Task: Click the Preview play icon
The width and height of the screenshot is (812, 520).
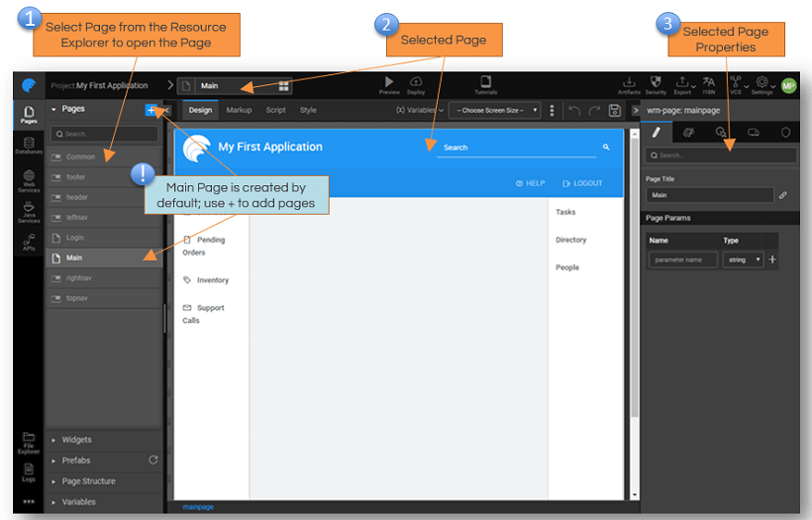Action: coord(389,81)
